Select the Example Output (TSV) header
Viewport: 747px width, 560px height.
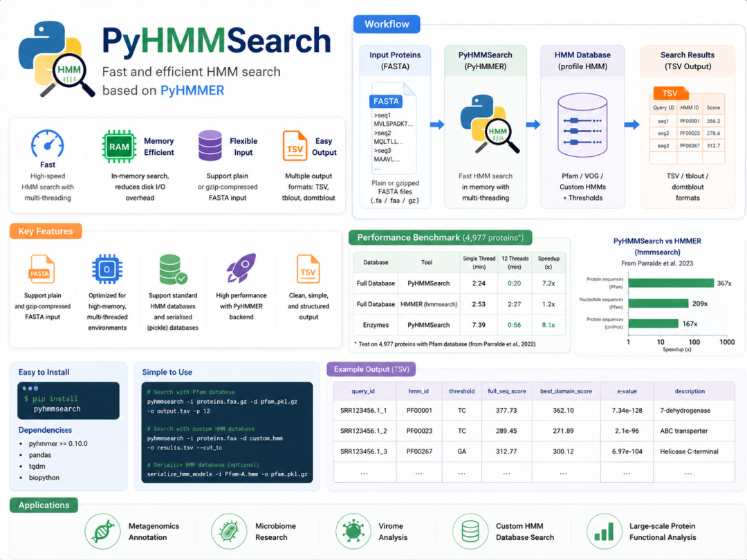[x=371, y=369]
